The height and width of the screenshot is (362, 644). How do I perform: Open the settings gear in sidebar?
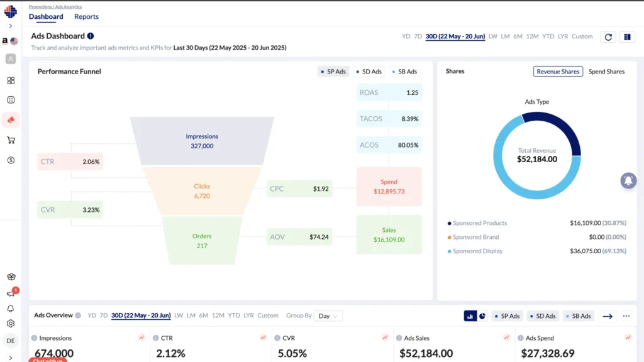[11, 324]
